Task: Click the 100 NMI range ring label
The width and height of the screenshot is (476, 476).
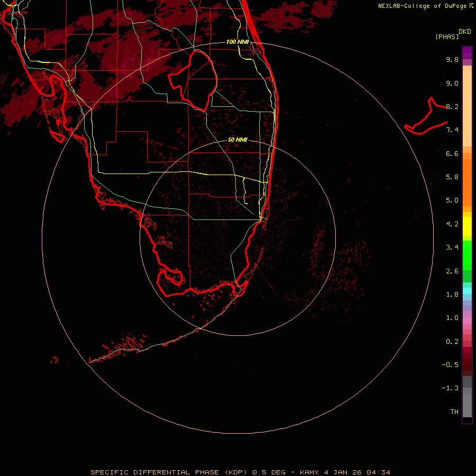Action: 237,42
